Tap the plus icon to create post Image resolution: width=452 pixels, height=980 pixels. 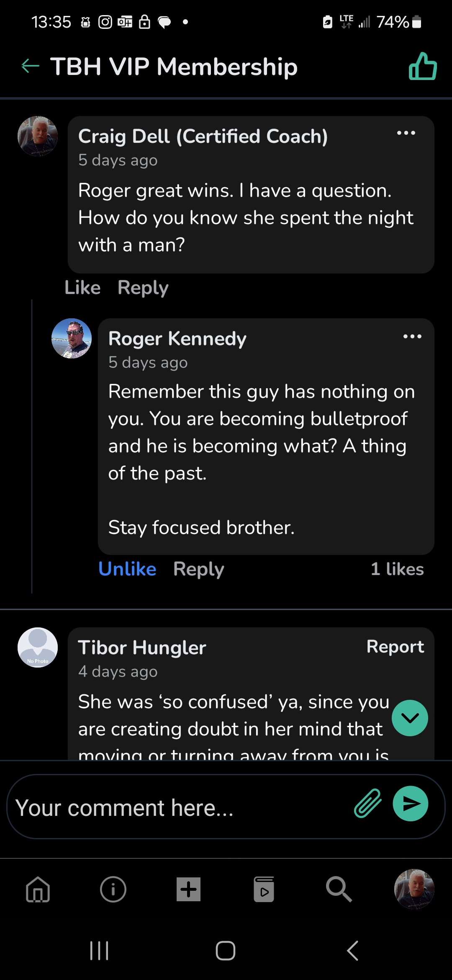[x=188, y=889]
